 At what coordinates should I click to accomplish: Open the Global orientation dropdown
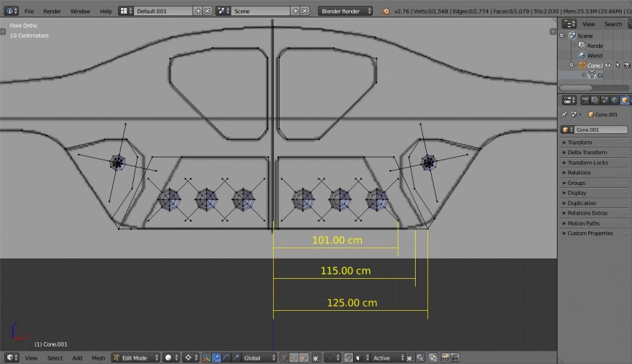(258, 357)
